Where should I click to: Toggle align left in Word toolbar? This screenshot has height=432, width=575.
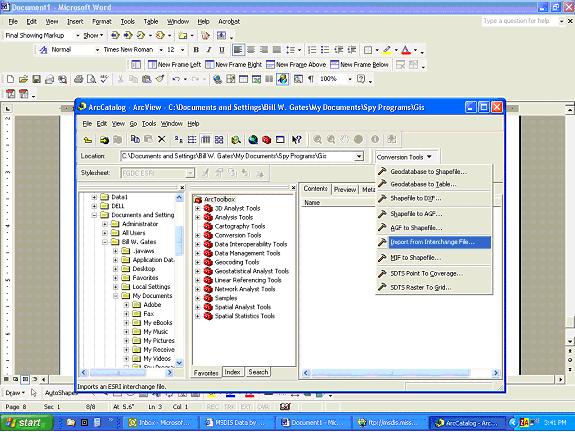[238, 50]
